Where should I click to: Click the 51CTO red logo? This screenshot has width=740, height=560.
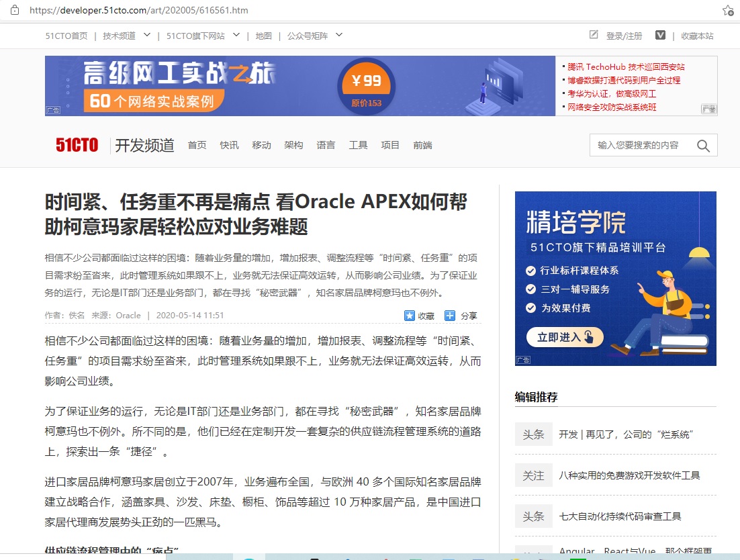coord(77,145)
